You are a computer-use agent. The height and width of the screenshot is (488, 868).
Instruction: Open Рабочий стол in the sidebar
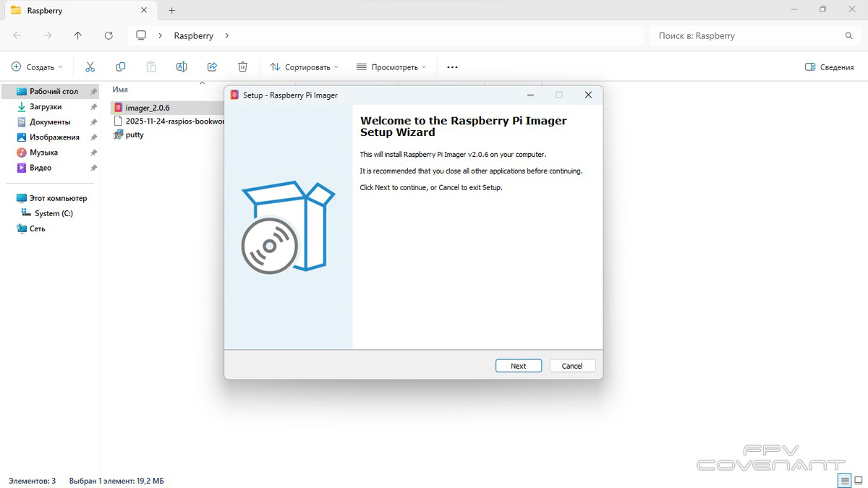(51, 92)
